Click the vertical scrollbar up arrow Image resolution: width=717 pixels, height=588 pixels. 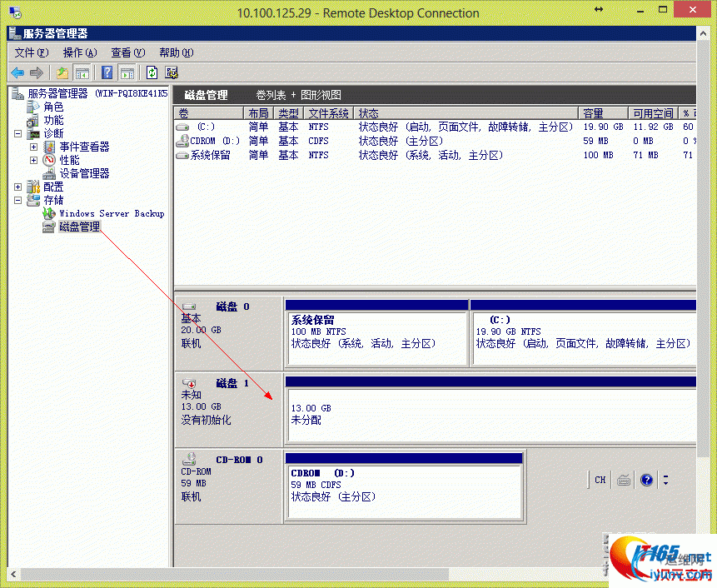coord(703,33)
